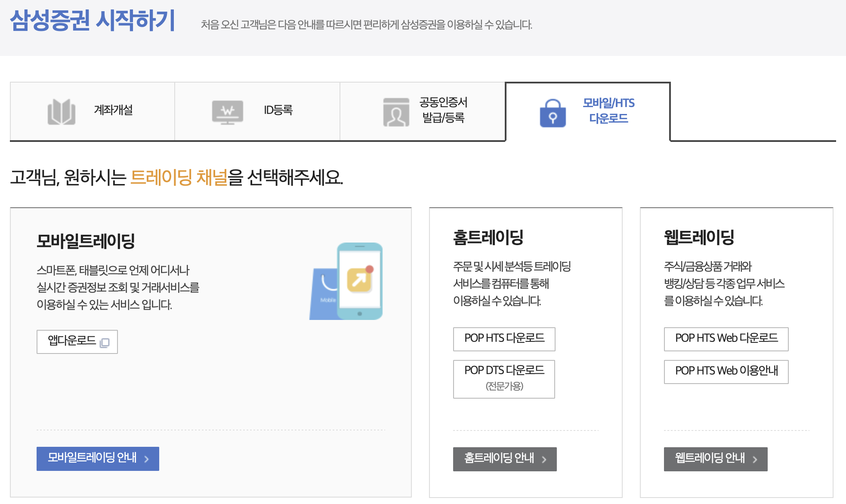Screen dimensions: 846x504
Task: Click the 삼성증권 시작하기 title
Action: (93, 21)
